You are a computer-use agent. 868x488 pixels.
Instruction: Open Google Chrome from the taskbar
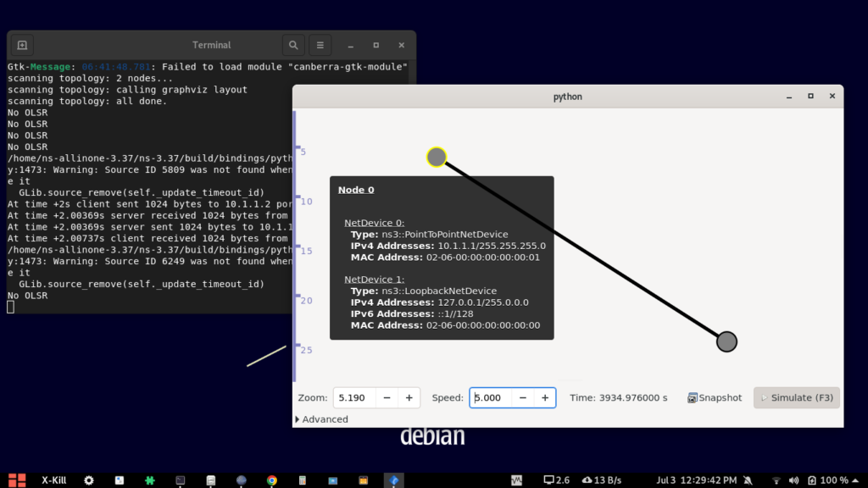pyautogui.click(x=272, y=480)
